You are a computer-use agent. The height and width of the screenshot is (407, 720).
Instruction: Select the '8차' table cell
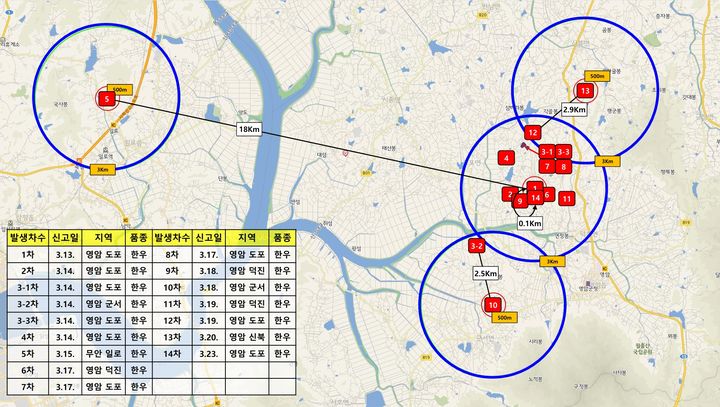pos(172,254)
